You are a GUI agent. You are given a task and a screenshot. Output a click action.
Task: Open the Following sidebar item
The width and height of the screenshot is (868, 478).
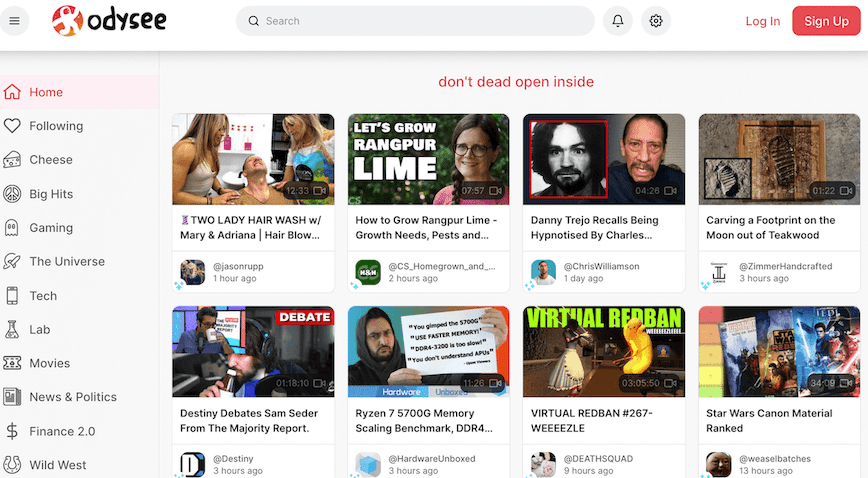(x=56, y=126)
